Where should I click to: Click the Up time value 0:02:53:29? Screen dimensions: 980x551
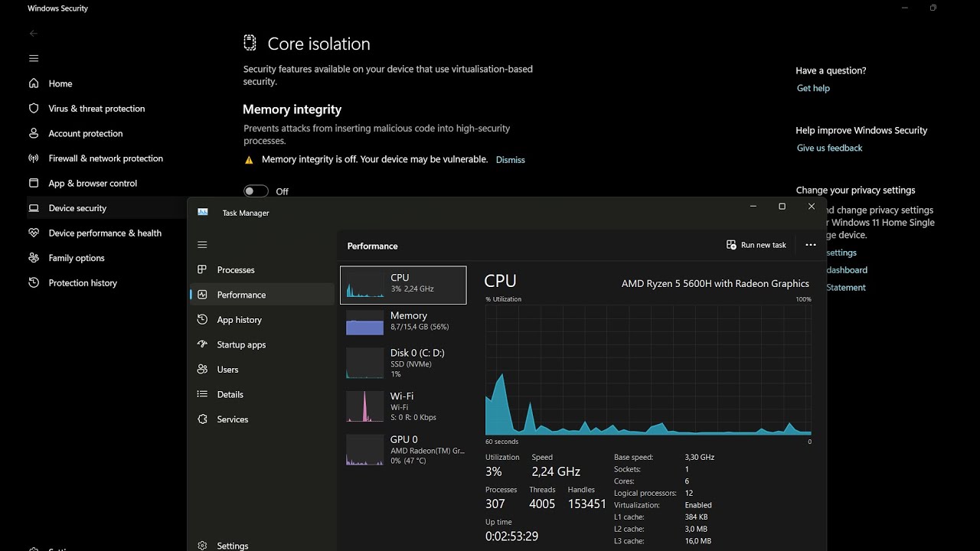pos(511,536)
